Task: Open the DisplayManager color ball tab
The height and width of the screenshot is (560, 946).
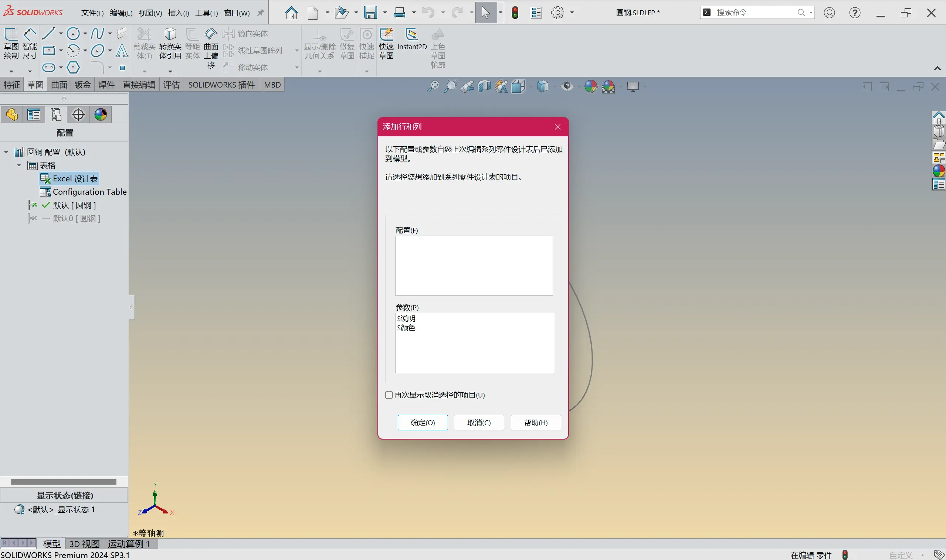Action: point(101,115)
